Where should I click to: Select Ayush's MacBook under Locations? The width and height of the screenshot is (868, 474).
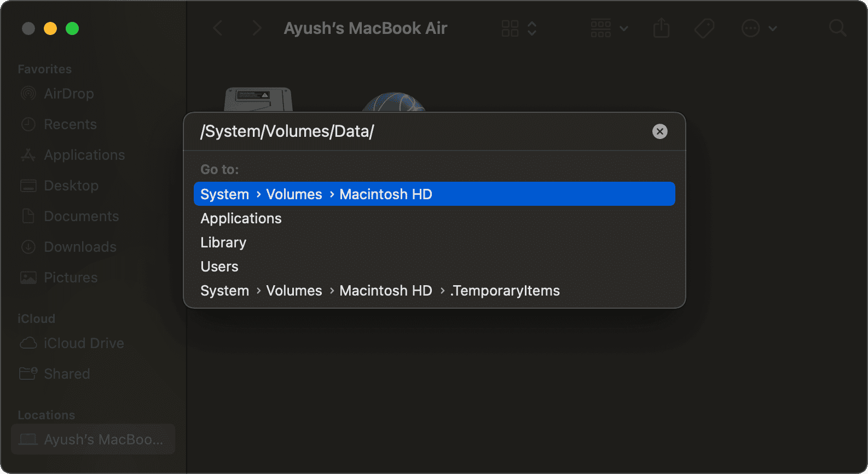pos(93,440)
